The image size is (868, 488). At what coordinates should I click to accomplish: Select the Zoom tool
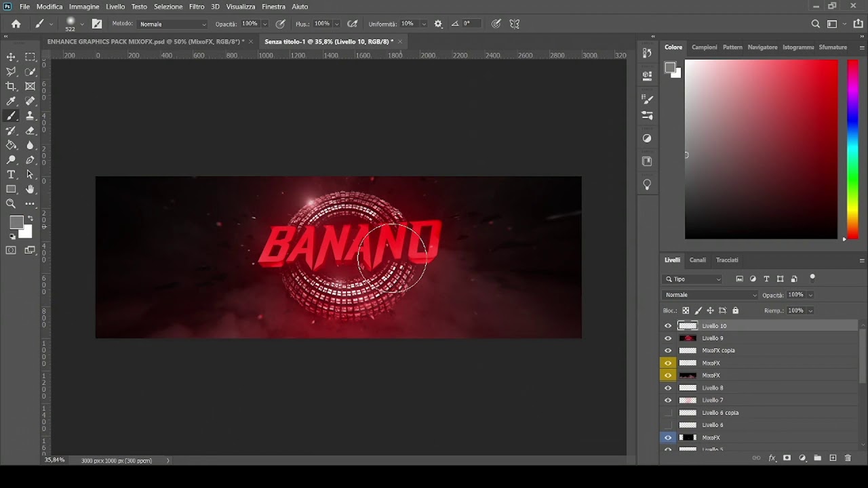coord(11,203)
